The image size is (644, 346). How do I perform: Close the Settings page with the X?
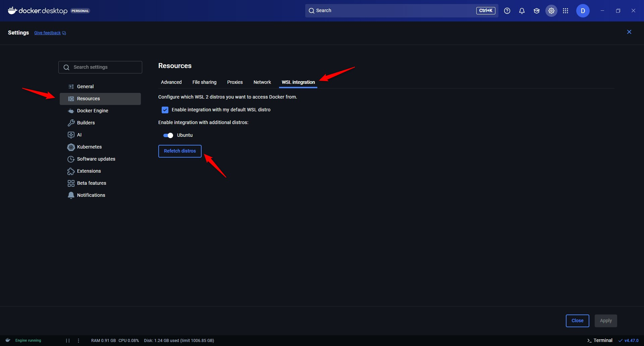(629, 32)
